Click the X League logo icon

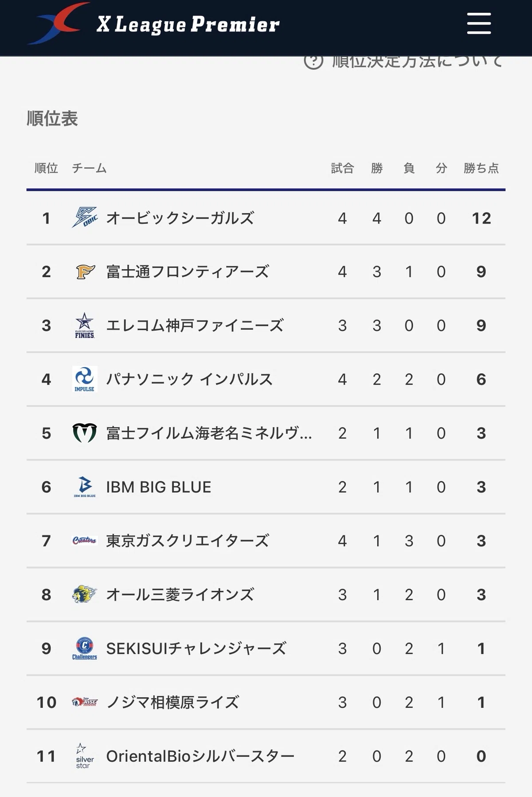point(57,24)
